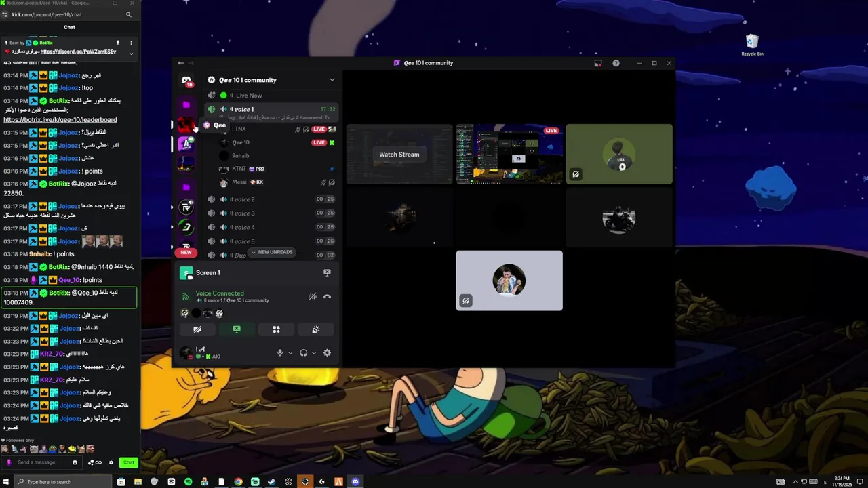The image size is (868, 488).
Task: Join the voice 2 channel
Action: tap(271, 199)
